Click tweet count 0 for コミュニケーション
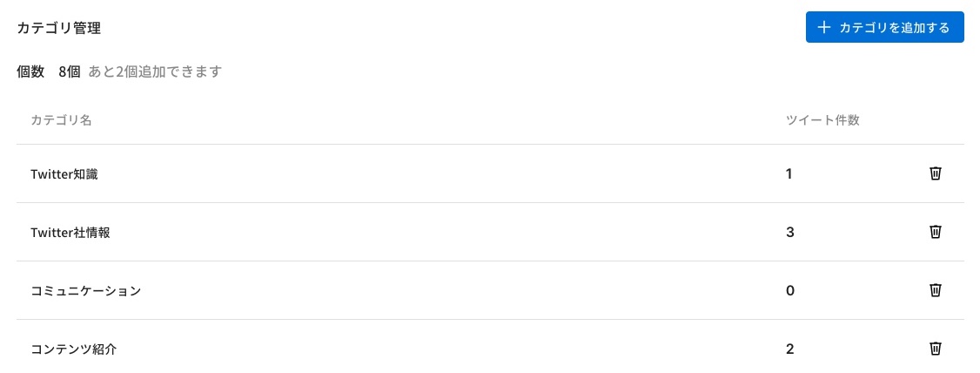980x373 pixels. point(790,290)
